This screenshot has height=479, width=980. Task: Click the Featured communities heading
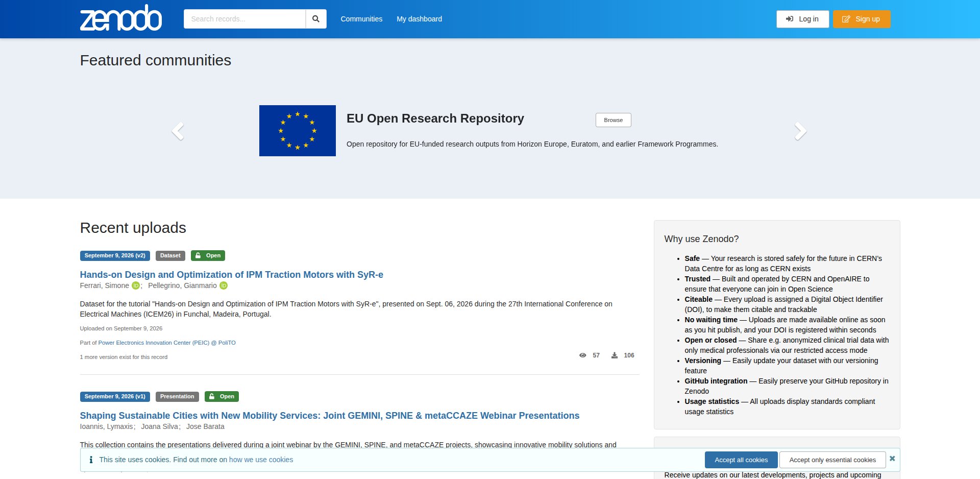(156, 60)
